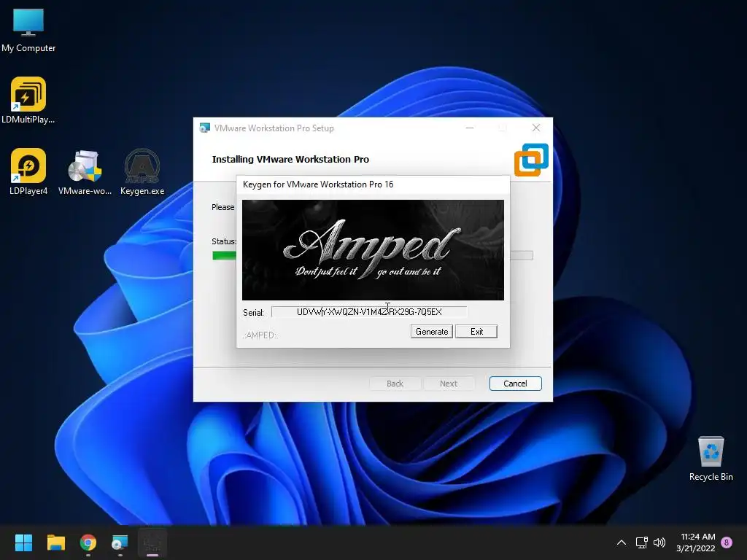The width and height of the screenshot is (747, 560).
Task: Click Generate button in keygen
Action: click(432, 332)
